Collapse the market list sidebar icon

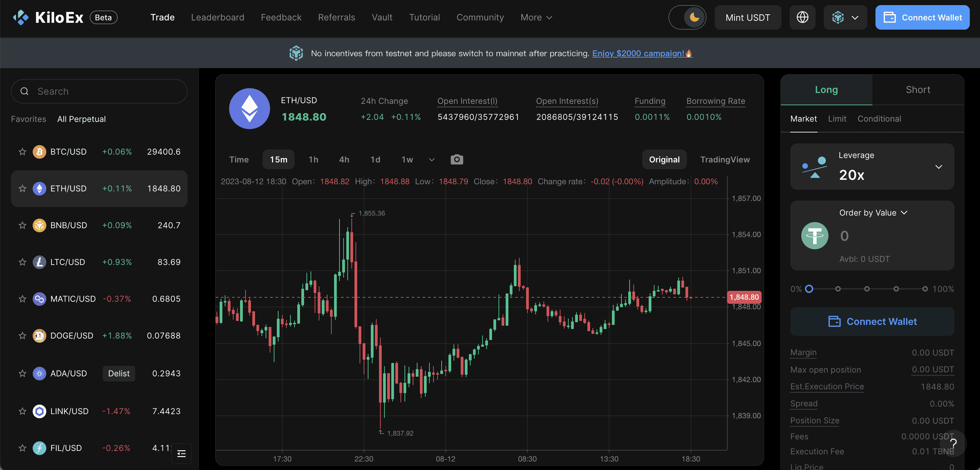tap(181, 453)
